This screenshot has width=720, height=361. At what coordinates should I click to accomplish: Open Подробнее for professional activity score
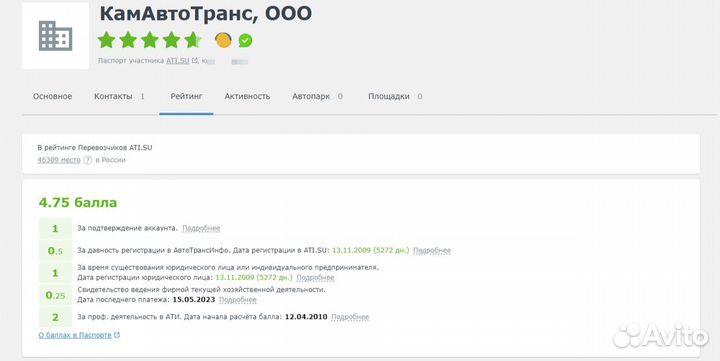(350, 317)
